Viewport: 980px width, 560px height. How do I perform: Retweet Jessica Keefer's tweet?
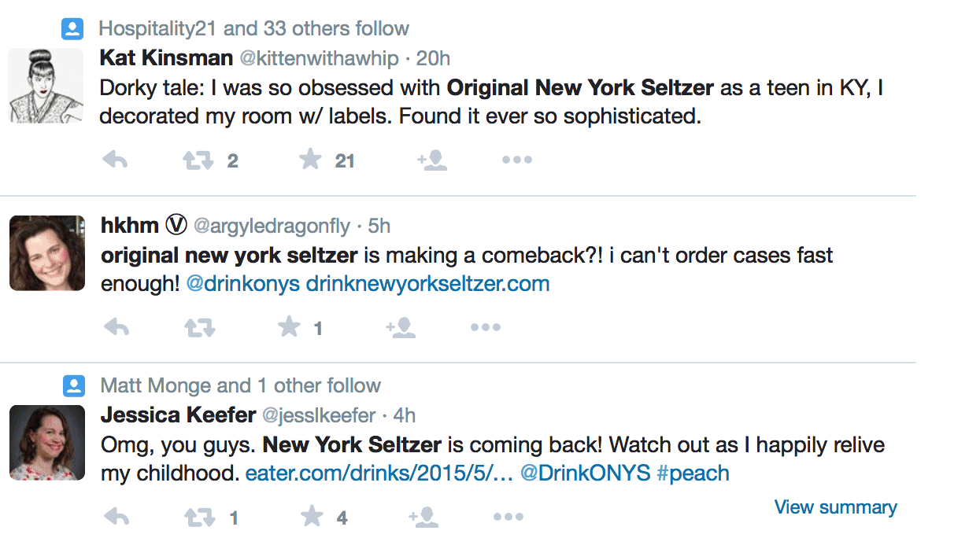[x=199, y=517]
